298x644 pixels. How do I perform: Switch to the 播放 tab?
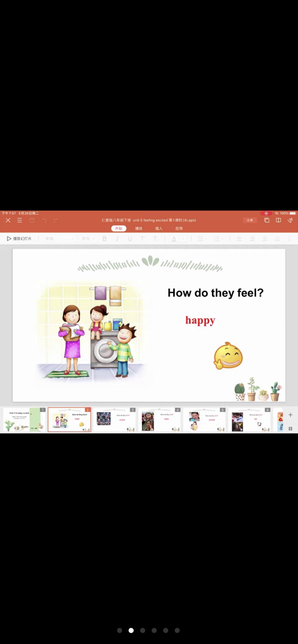pyautogui.click(x=139, y=228)
